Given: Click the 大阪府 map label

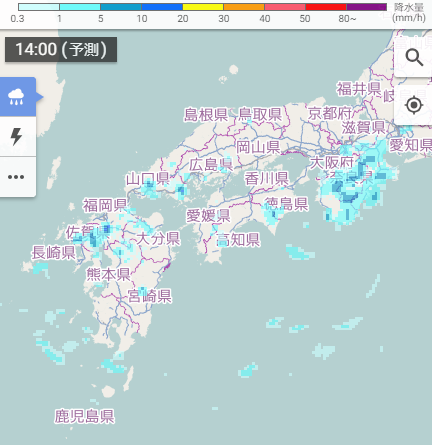Looking at the screenshot, I should click(x=332, y=163).
